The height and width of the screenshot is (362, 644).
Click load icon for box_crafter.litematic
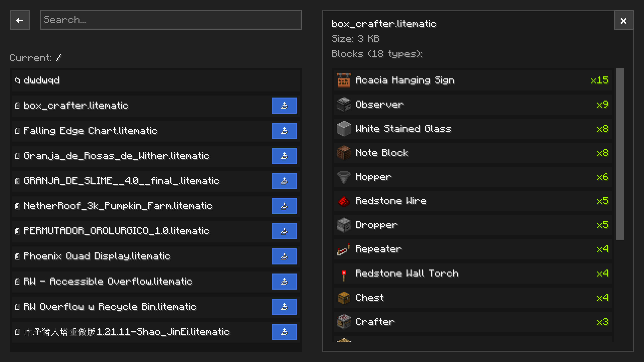coord(284,106)
